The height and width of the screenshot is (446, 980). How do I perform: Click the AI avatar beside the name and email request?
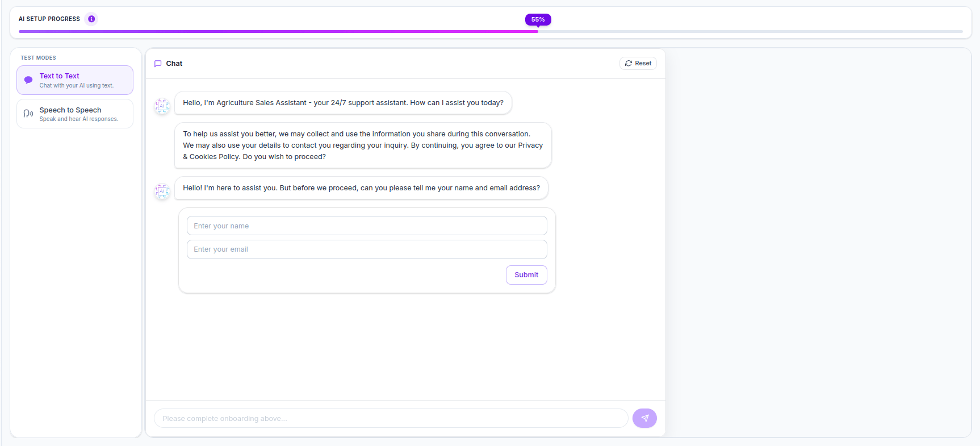click(x=162, y=191)
